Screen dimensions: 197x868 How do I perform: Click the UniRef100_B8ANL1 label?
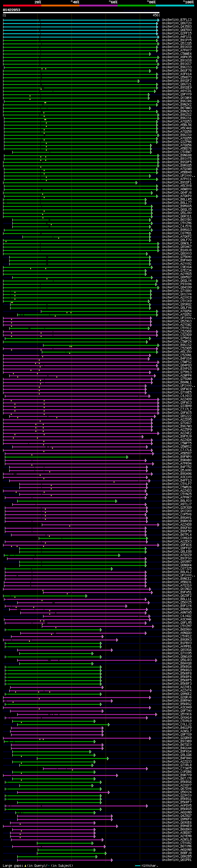(177, 382)
